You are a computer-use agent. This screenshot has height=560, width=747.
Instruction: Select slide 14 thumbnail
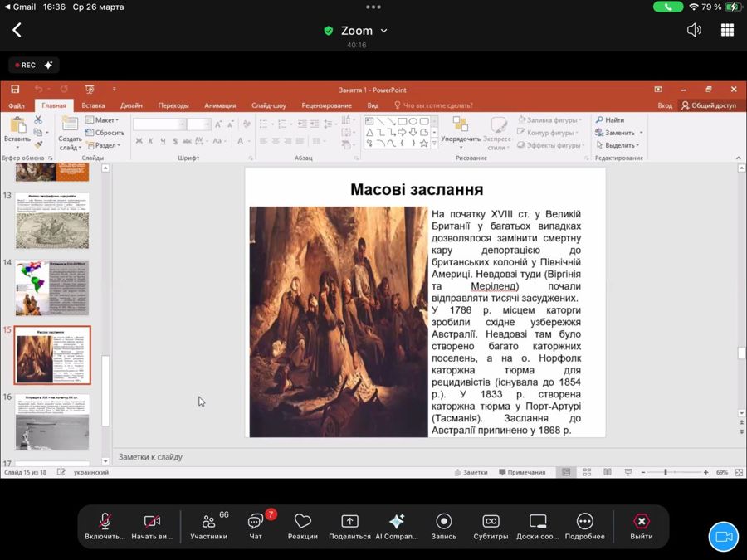coord(52,288)
